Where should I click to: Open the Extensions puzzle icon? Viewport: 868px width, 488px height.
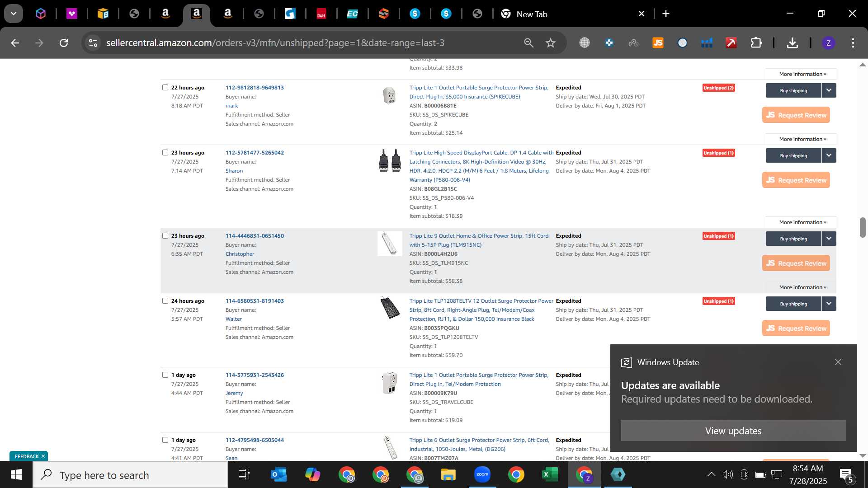click(756, 43)
